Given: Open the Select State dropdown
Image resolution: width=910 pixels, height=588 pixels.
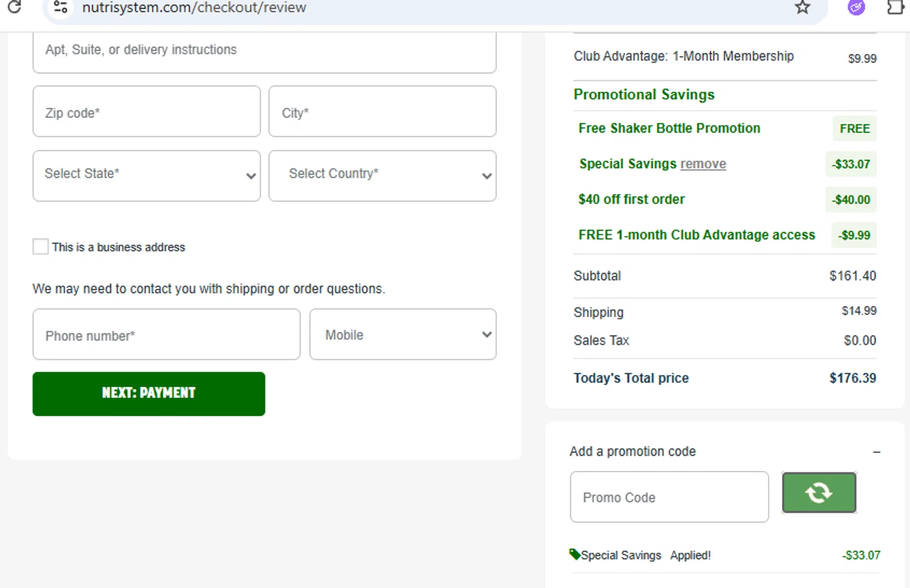Looking at the screenshot, I should [x=146, y=175].
